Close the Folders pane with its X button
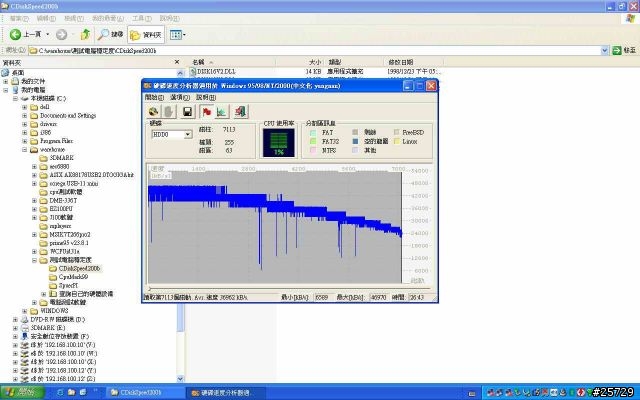The width and height of the screenshot is (640, 400). click(177, 62)
